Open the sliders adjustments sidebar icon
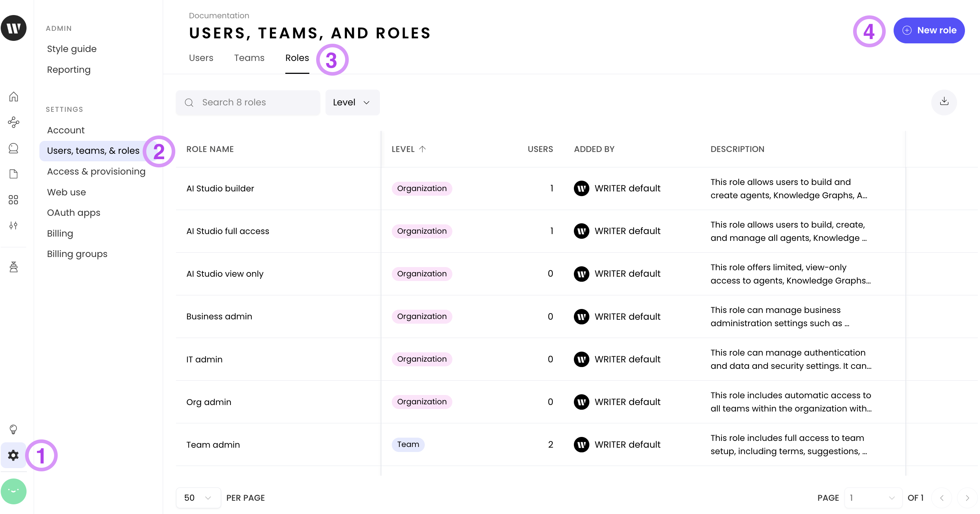This screenshot has width=980, height=514. point(14,225)
